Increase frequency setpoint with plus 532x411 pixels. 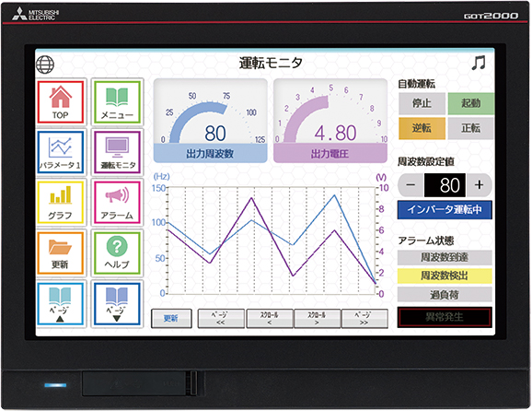point(479,185)
